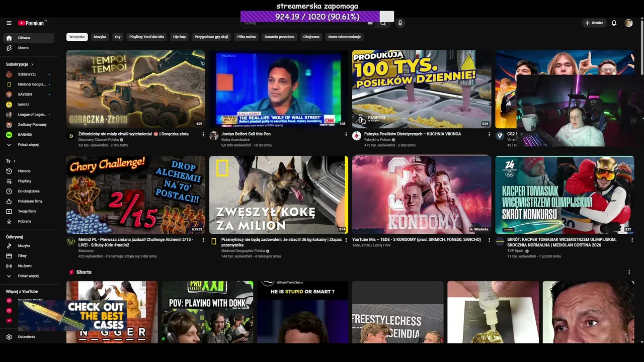Open Pobrane downloads in the sidebar
The height and width of the screenshot is (362, 644).
tap(29, 222)
